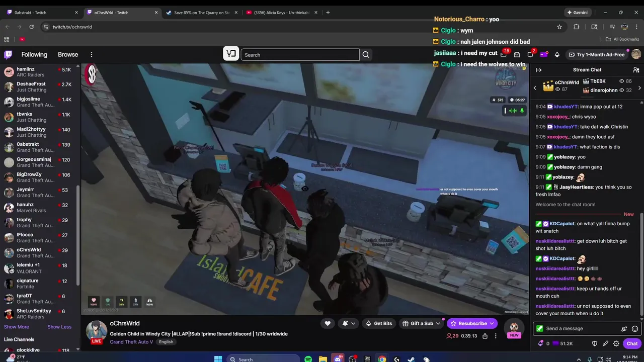Image resolution: width=644 pixels, height=362 pixels.
Task: Open Chrome three-dot menu
Action: (636, 27)
